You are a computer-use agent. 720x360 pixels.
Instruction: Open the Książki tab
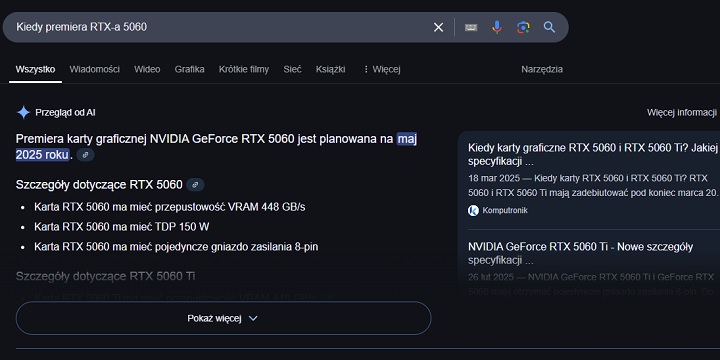point(331,69)
